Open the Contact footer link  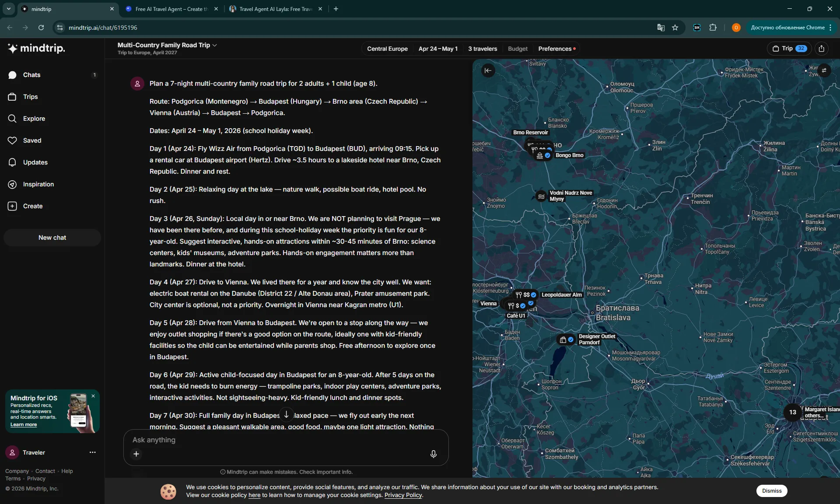45,471
